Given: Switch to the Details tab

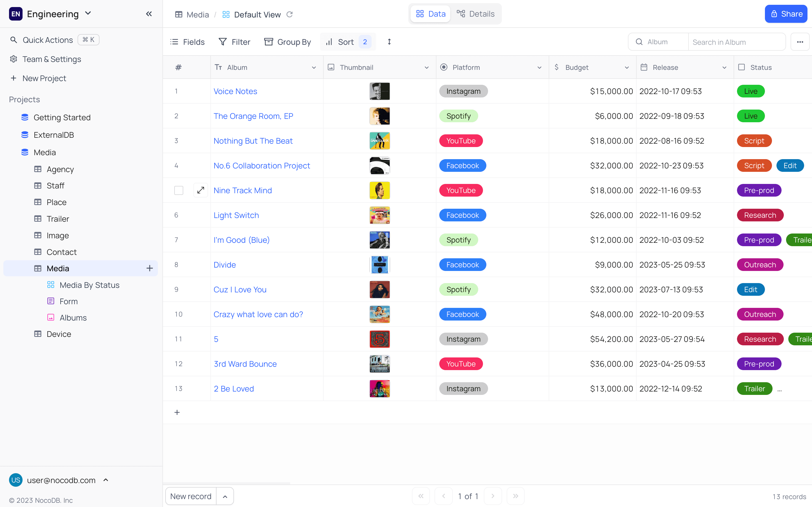Looking at the screenshot, I should (475, 14).
